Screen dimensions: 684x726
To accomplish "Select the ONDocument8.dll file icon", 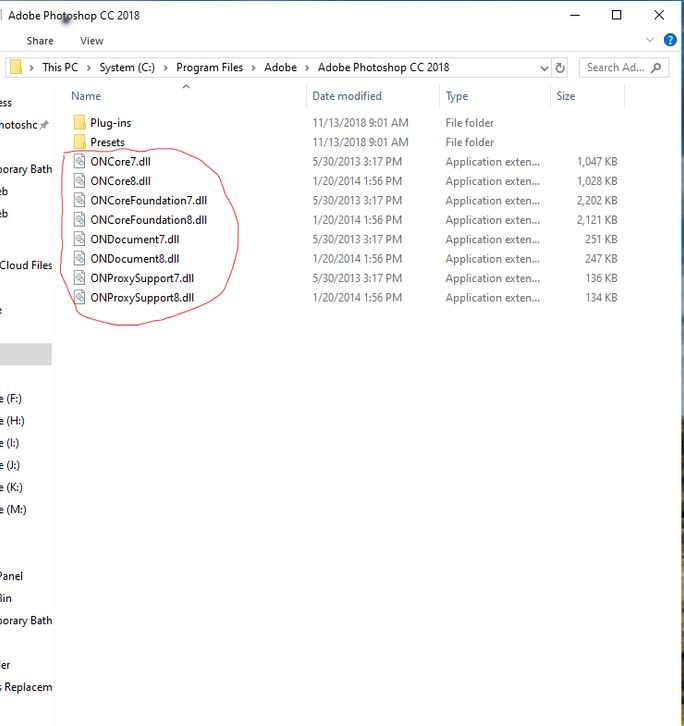I will 80,258.
